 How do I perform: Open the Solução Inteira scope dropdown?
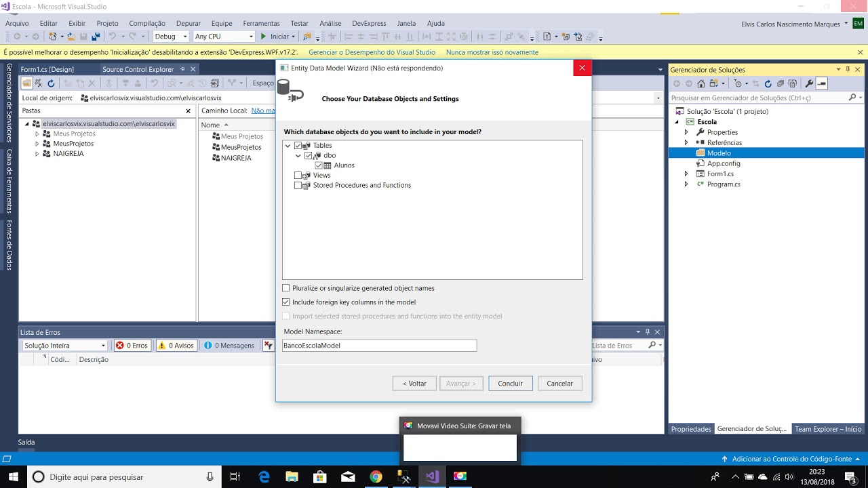(64, 346)
